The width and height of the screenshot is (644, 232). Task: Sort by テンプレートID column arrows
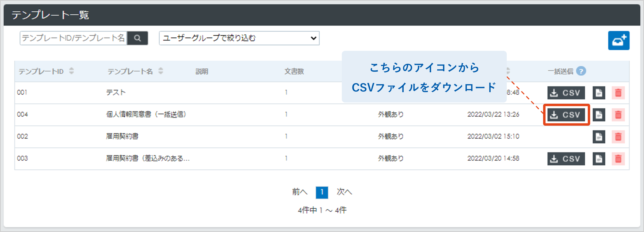(71, 71)
